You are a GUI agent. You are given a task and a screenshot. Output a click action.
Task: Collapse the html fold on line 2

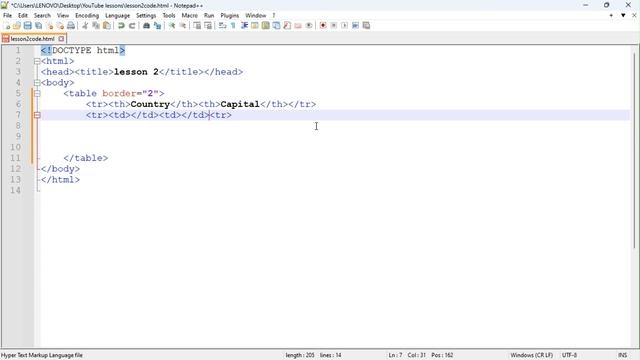(37, 61)
